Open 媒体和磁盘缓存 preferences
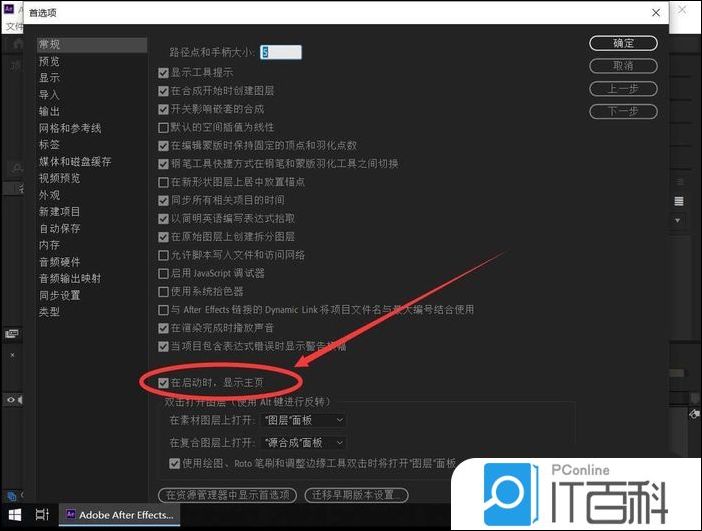 75,162
